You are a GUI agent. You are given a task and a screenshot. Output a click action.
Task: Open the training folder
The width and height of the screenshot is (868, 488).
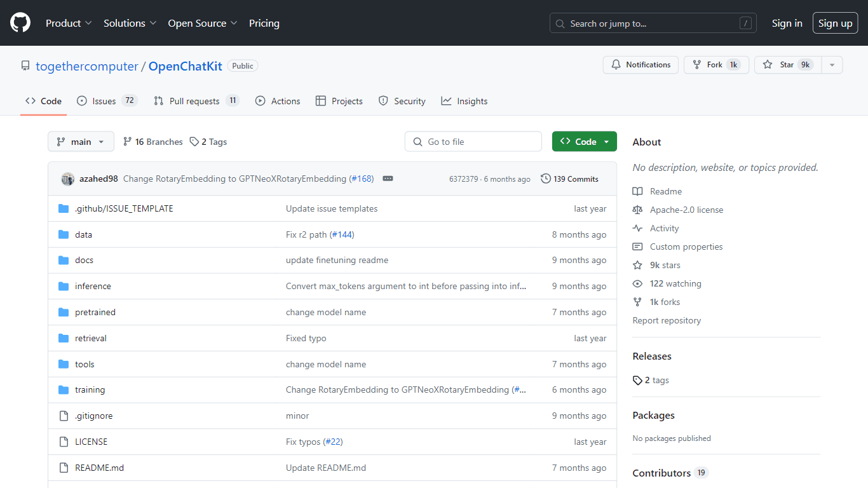point(90,390)
